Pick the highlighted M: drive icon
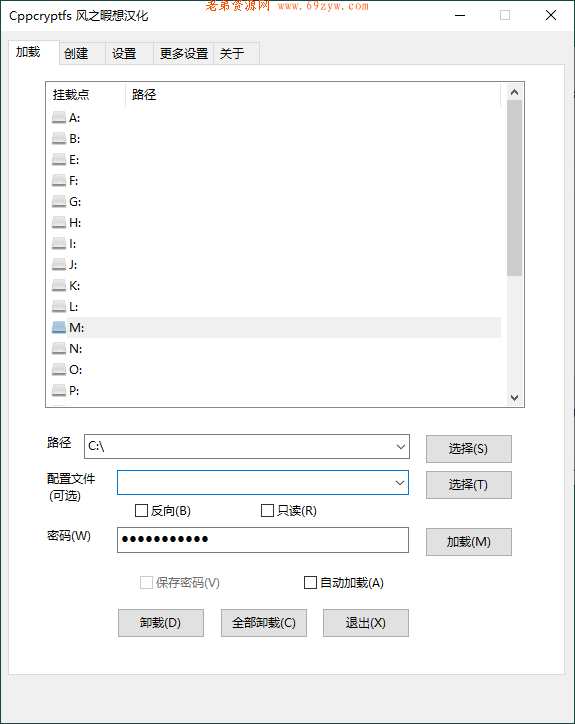The image size is (575, 724). point(59,328)
